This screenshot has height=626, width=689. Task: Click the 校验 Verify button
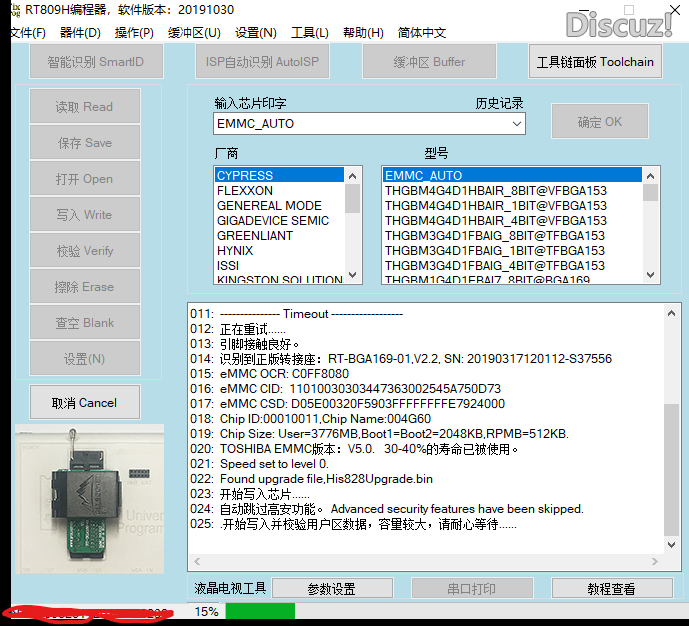pos(85,251)
